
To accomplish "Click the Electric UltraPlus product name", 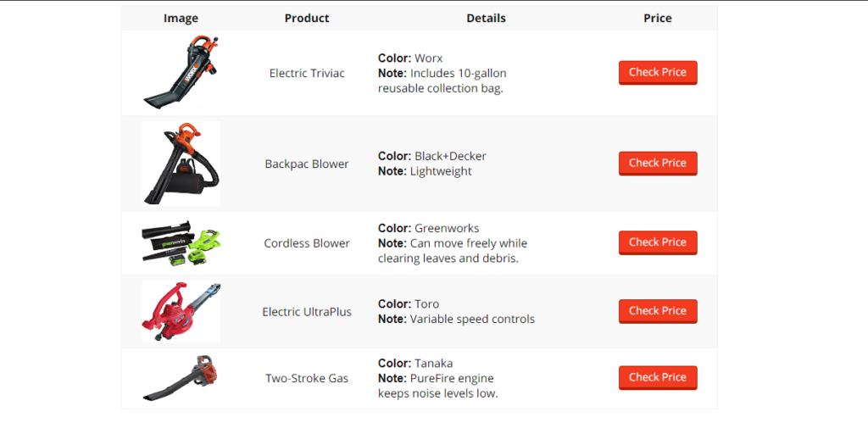I will coord(307,312).
